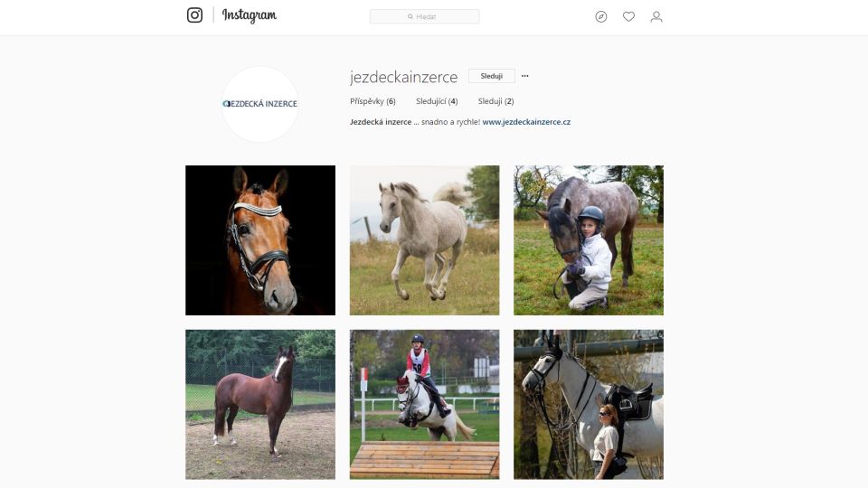The width and height of the screenshot is (868, 488).
Task: Select the Příspěvky (6) posts count
Action: coord(373,101)
